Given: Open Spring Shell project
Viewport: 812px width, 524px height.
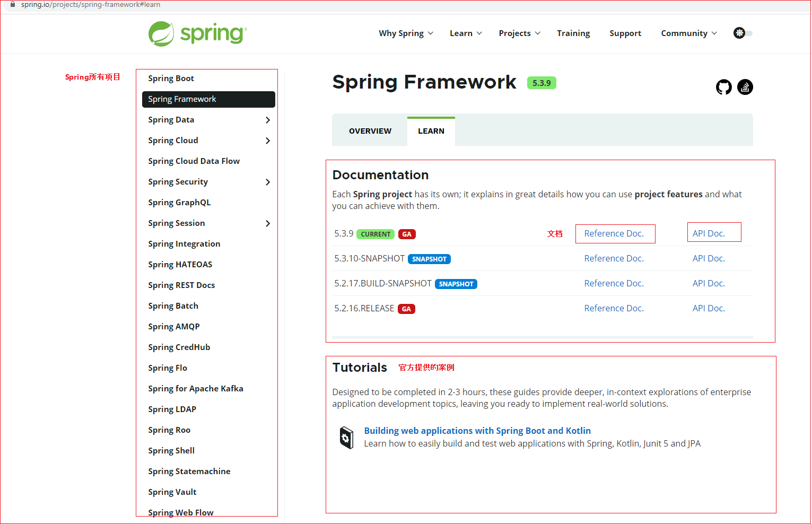Looking at the screenshot, I should click(171, 451).
